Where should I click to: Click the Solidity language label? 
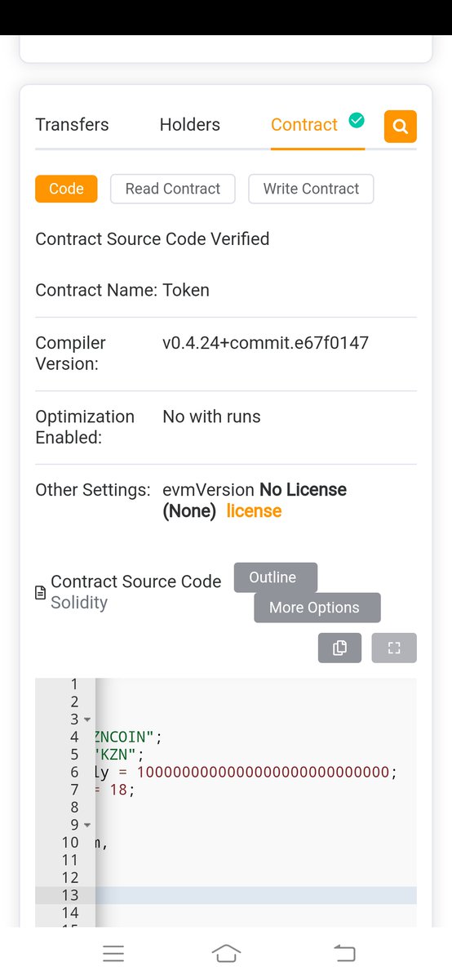coord(79,603)
